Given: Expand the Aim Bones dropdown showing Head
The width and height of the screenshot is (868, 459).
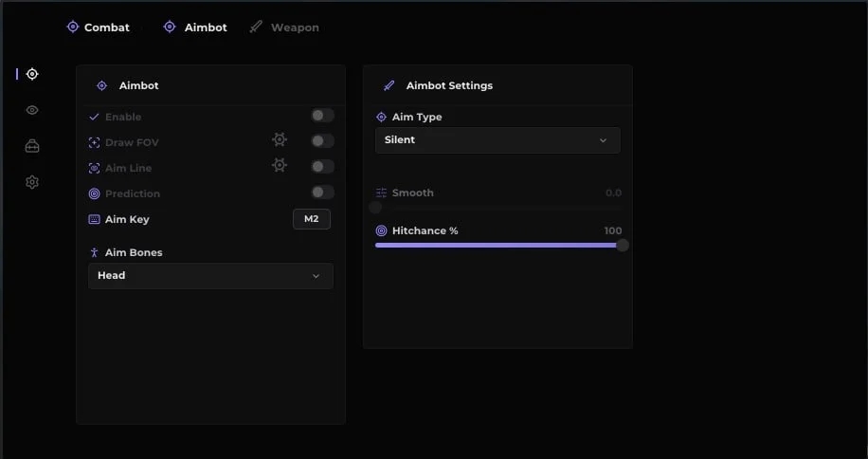Looking at the screenshot, I should pos(211,276).
